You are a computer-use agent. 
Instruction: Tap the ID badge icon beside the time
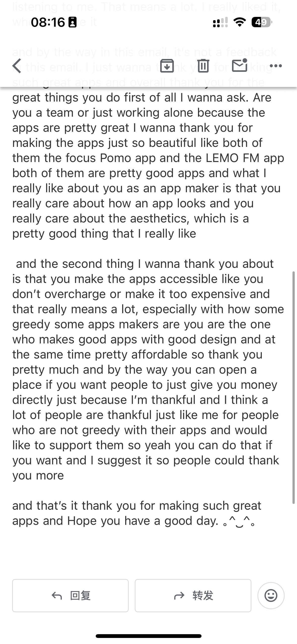(73, 22)
